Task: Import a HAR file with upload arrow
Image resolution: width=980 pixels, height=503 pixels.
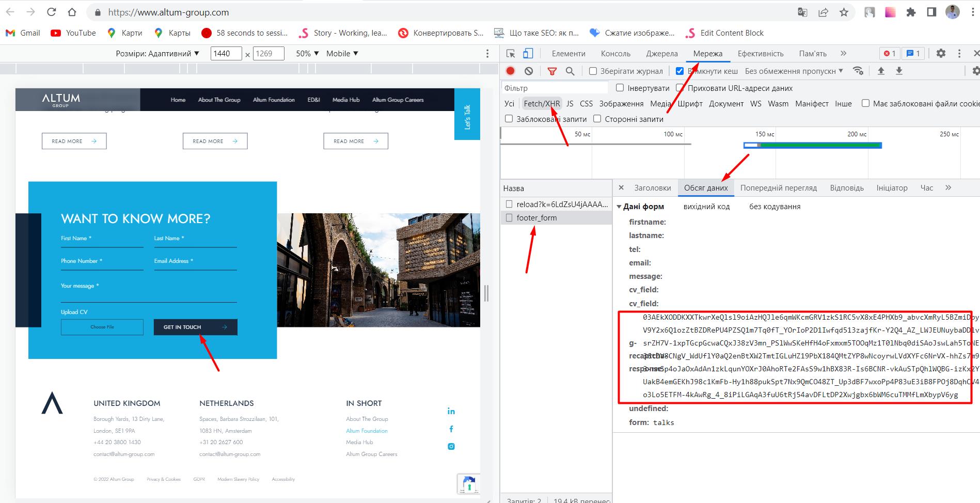Action: [x=881, y=71]
